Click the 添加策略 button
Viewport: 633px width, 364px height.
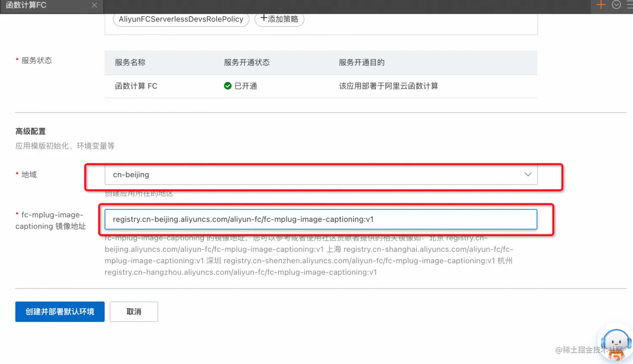[x=279, y=19]
